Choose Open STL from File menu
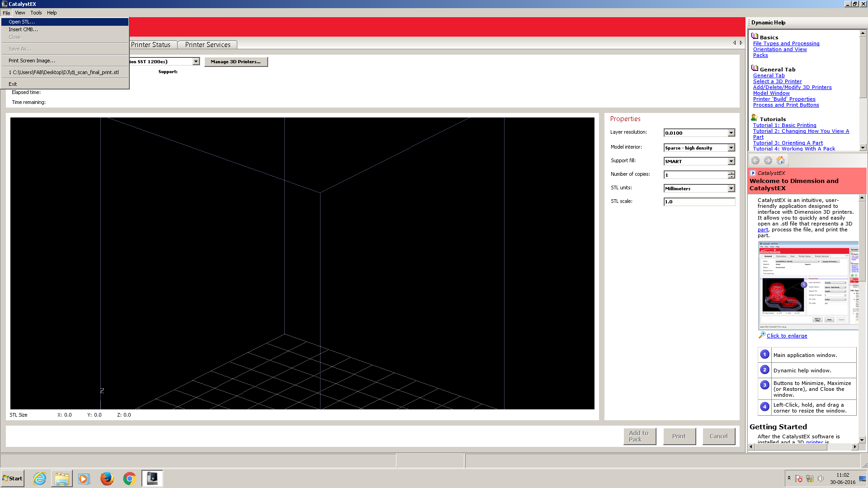Screen dimensions: 868x488 coord(65,22)
